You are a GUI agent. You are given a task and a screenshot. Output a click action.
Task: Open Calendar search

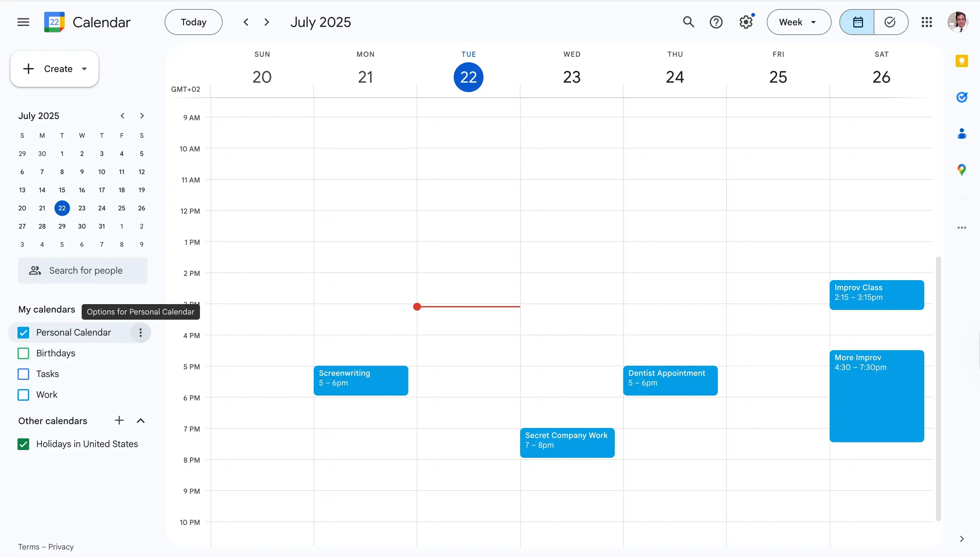click(689, 22)
